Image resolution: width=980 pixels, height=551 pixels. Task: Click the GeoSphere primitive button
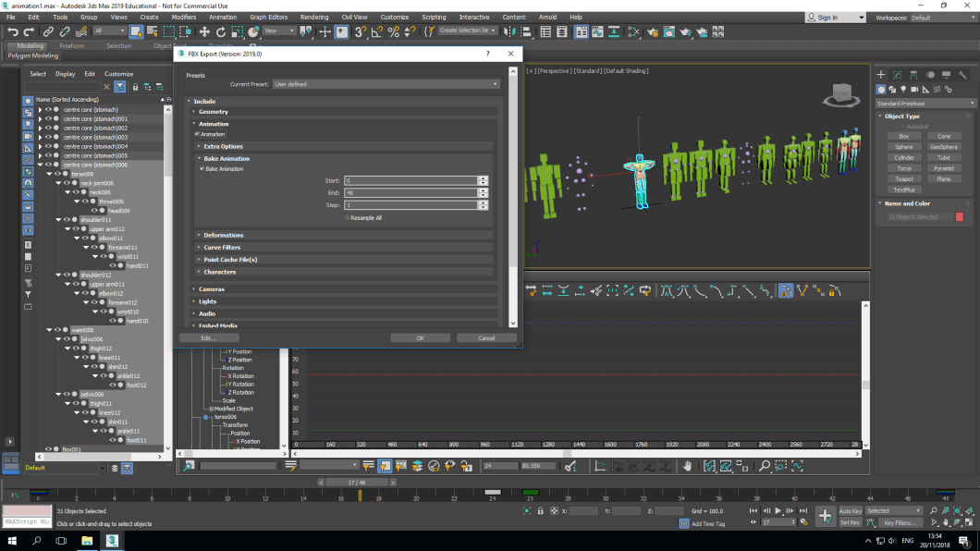pos(944,147)
